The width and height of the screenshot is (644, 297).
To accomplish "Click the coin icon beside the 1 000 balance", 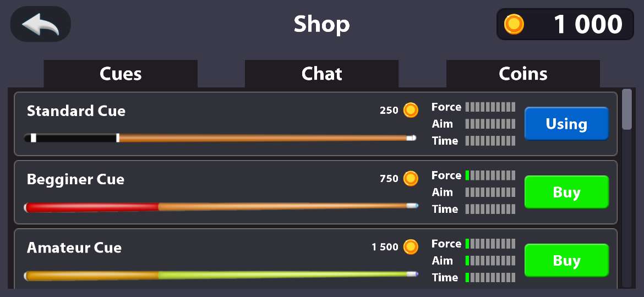I will point(514,24).
